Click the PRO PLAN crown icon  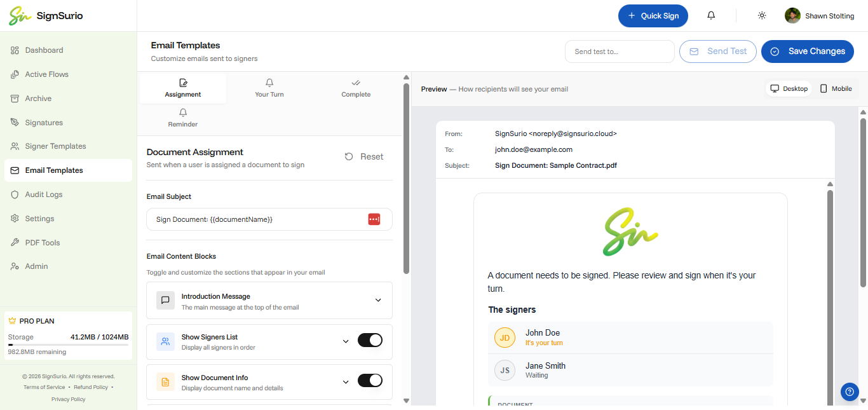point(12,321)
